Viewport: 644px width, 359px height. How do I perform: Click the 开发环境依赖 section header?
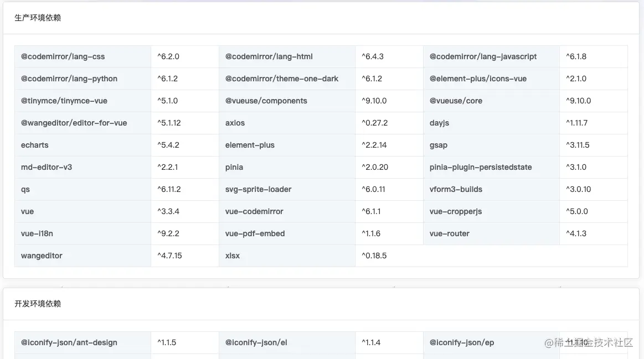38,304
